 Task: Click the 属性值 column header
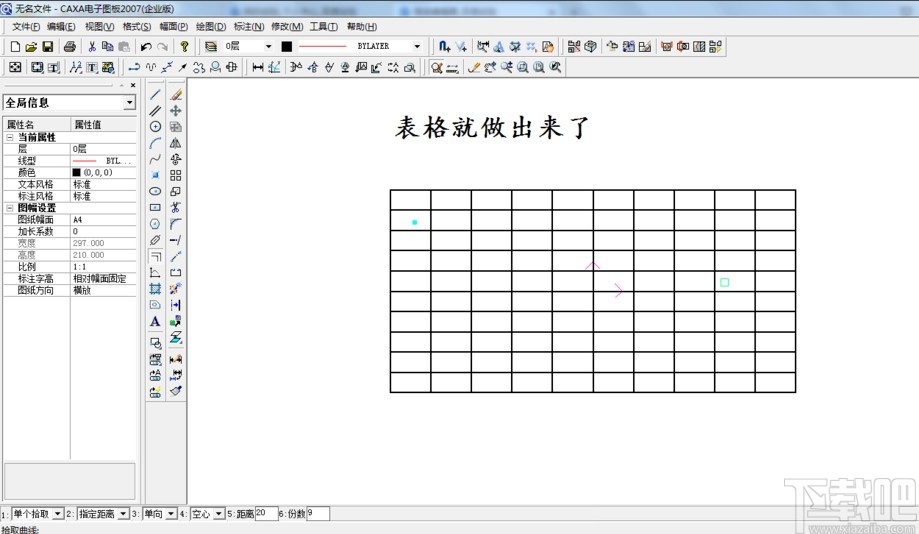click(104, 124)
